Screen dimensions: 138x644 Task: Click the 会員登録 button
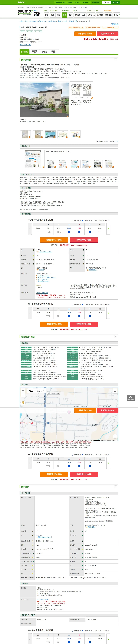(106, 2)
